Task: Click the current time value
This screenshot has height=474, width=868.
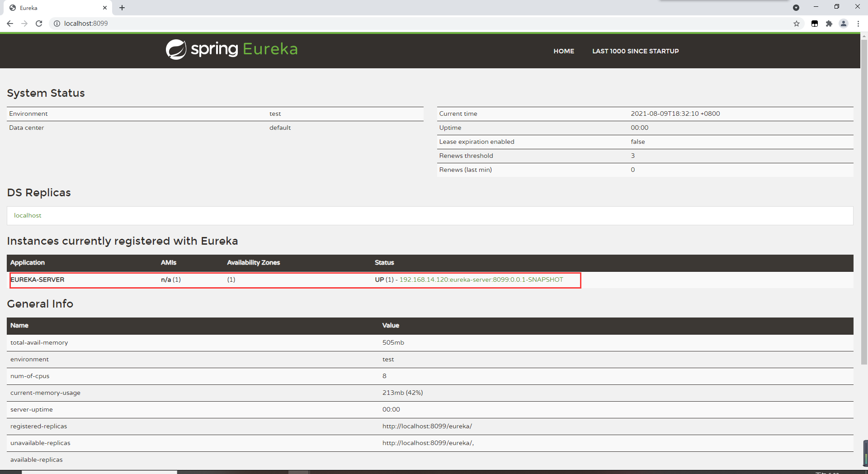Action: tap(675, 114)
